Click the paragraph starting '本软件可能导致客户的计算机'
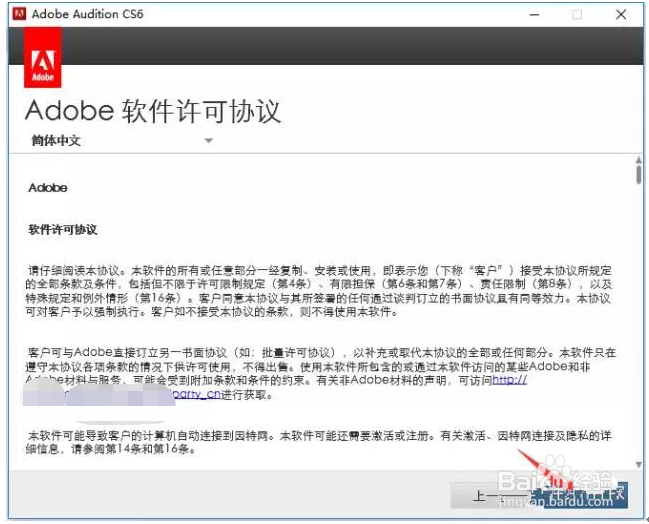 click(x=319, y=442)
